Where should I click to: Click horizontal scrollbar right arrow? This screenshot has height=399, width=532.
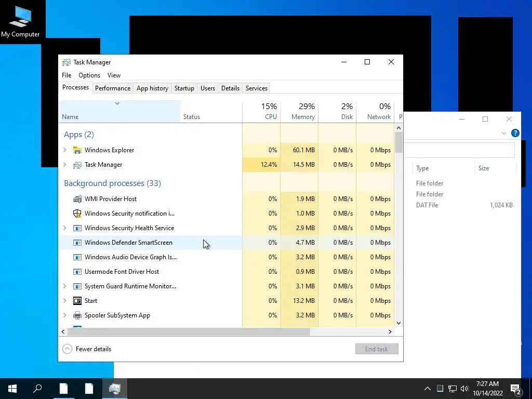[390, 332]
